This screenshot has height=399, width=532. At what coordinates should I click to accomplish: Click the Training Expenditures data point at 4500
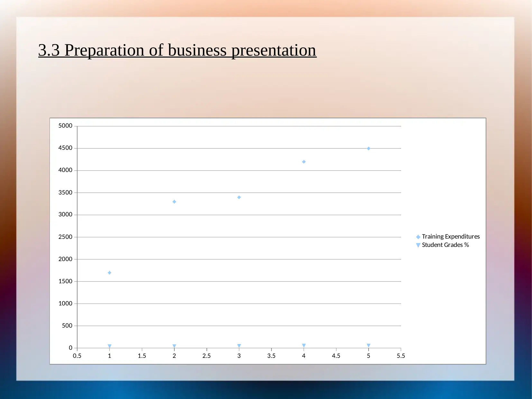pos(369,149)
